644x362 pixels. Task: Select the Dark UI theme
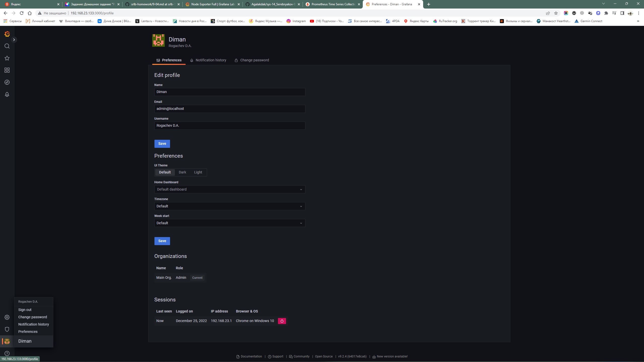click(182, 172)
